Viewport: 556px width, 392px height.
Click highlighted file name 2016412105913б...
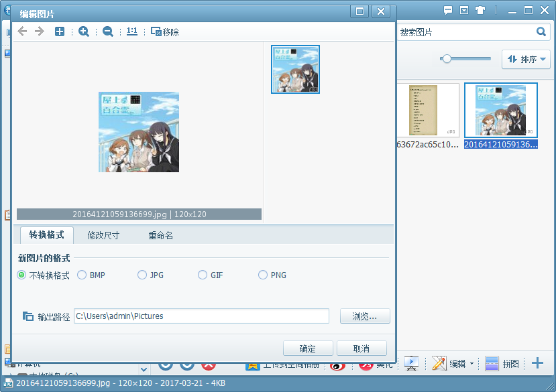tap(501, 145)
